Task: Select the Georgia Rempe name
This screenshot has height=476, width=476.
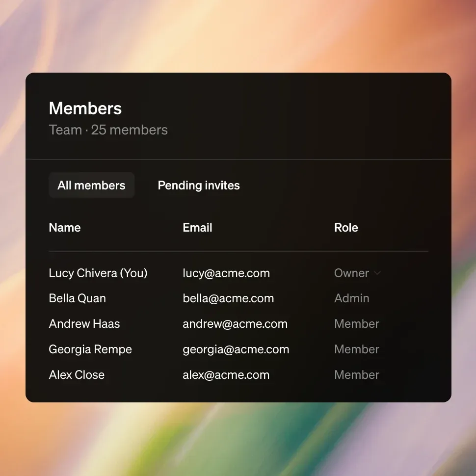Action: (90, 349)
